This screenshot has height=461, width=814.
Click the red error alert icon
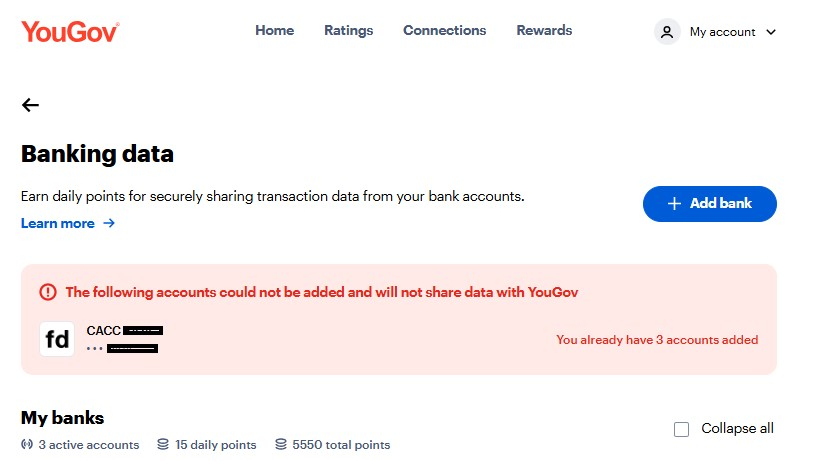48,292
